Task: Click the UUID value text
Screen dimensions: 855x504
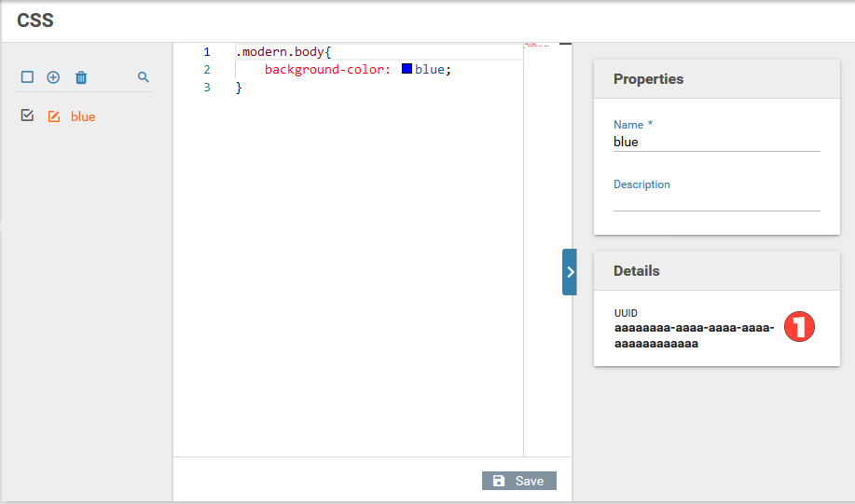Action: click(x=694, y=335)
